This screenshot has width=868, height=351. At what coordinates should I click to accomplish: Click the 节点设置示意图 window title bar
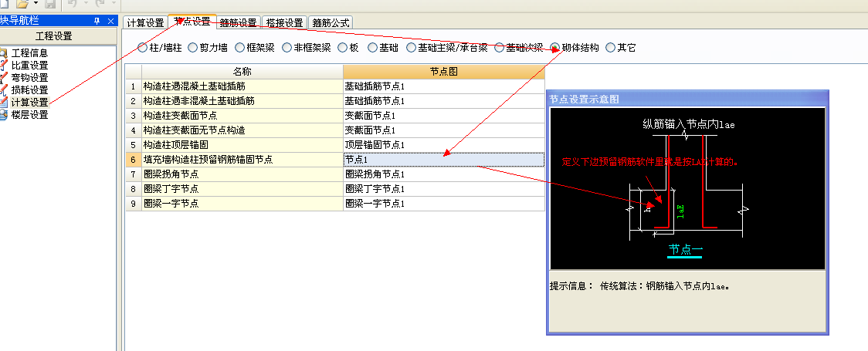click(x=687, y=99)
